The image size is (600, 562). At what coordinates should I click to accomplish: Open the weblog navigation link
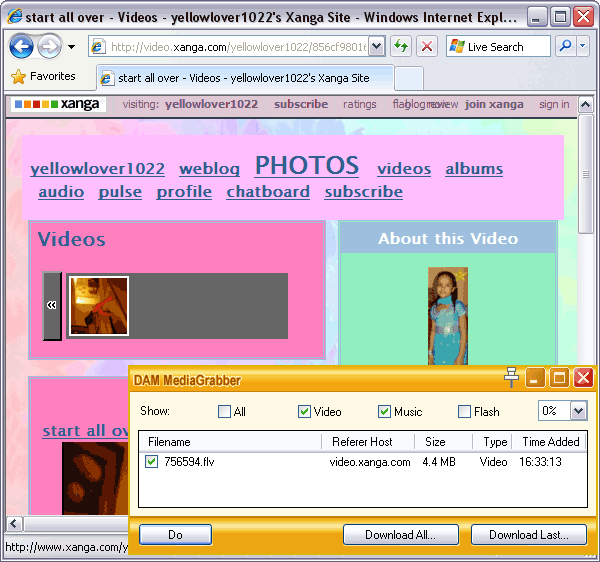(209, 169)
